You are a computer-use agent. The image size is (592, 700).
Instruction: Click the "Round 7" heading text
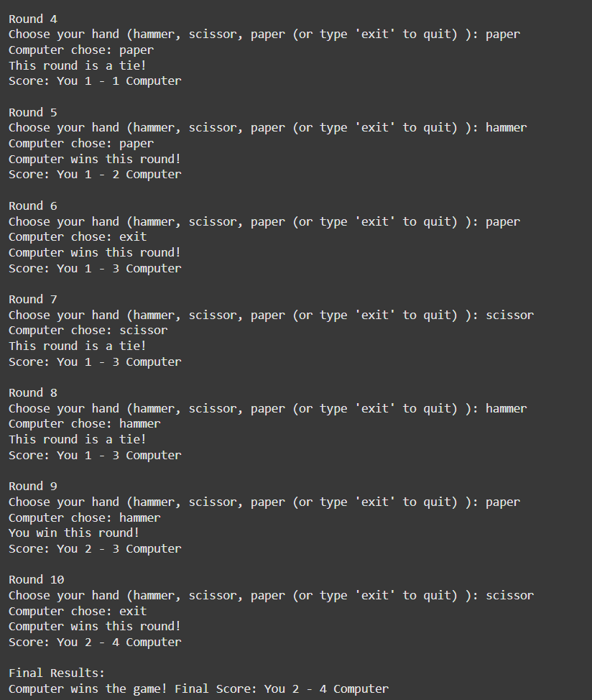(33, 299)
